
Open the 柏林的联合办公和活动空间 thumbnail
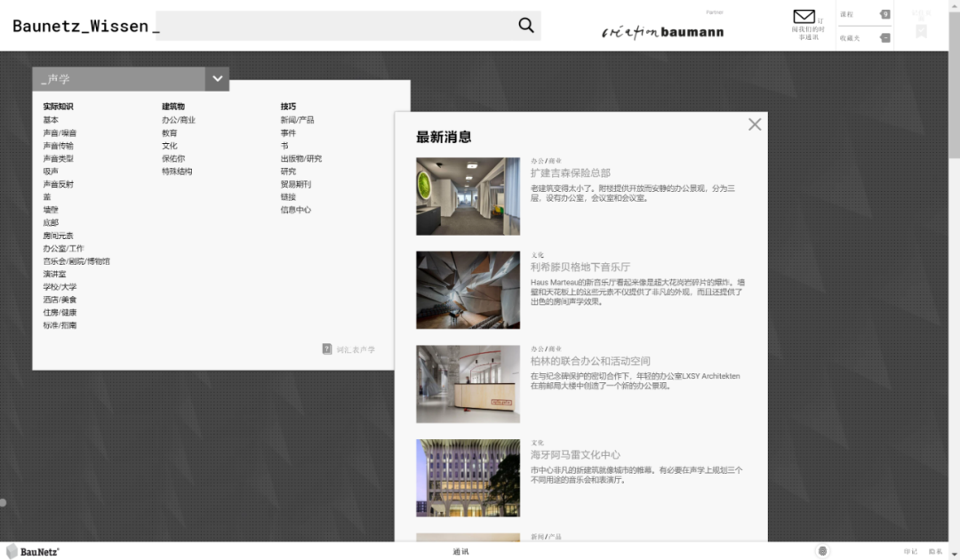[x=468, y=384]
